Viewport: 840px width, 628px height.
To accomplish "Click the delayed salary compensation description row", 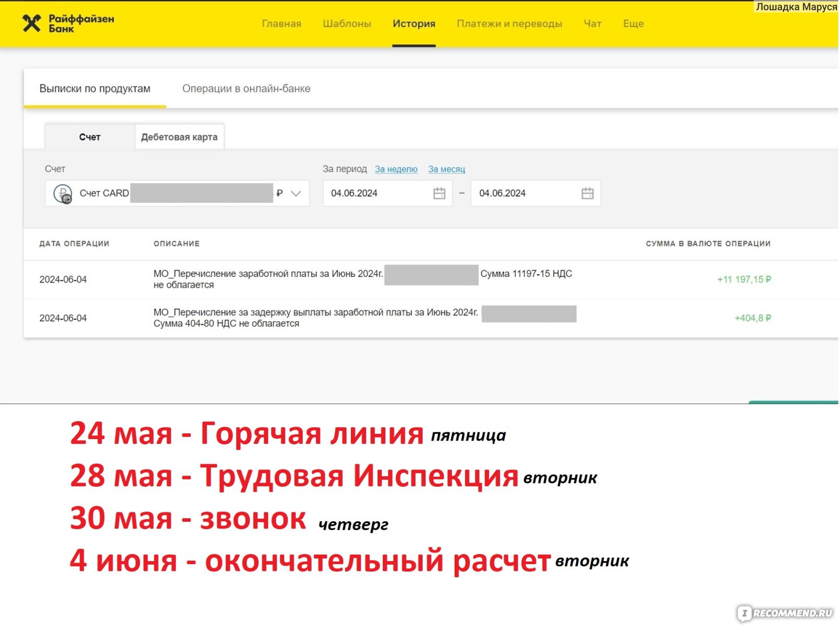I will (365, 318).
